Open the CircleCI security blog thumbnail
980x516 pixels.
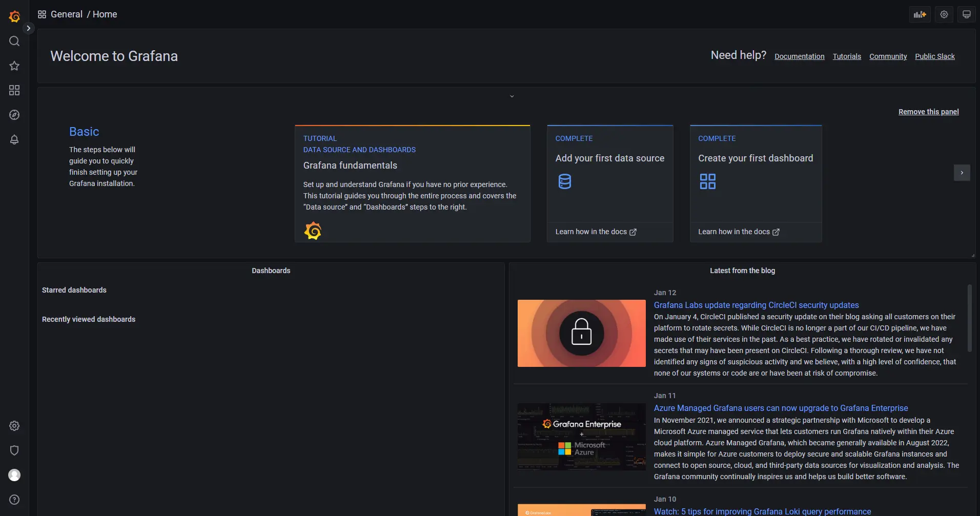pos(581,333)
